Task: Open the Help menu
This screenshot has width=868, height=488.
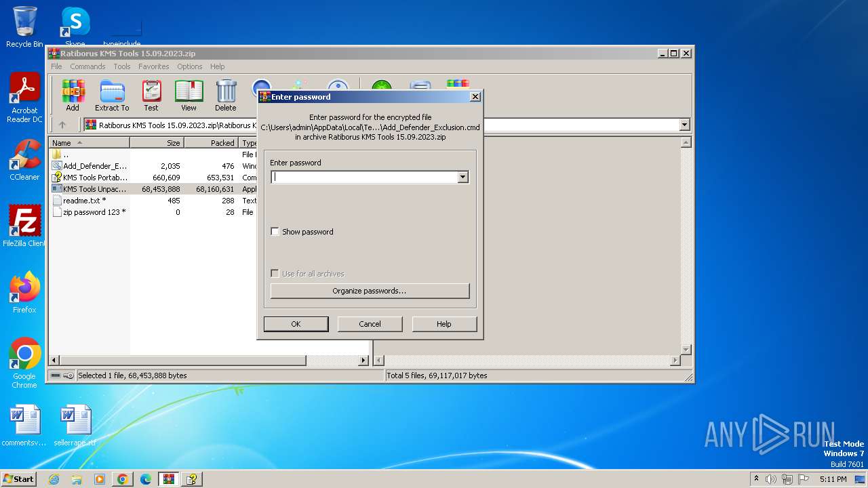Action: 217,66
